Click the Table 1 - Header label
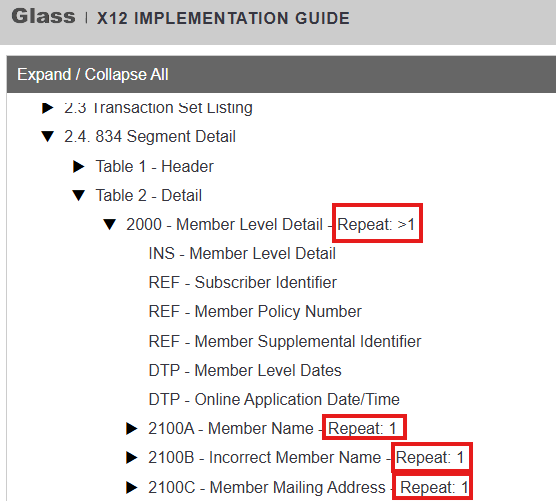556x501 pixels. pos(155,166)
